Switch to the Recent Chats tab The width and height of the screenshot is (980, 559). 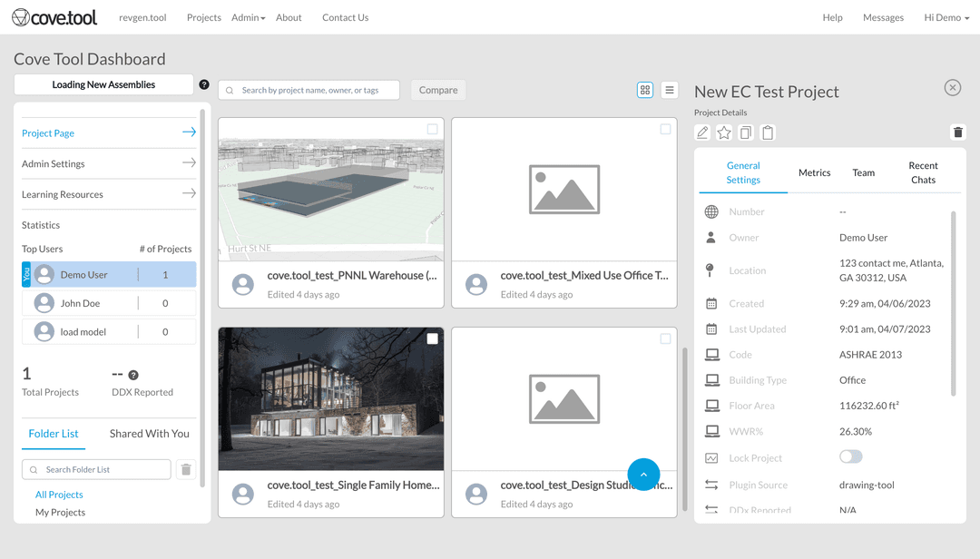click(923, 172)
